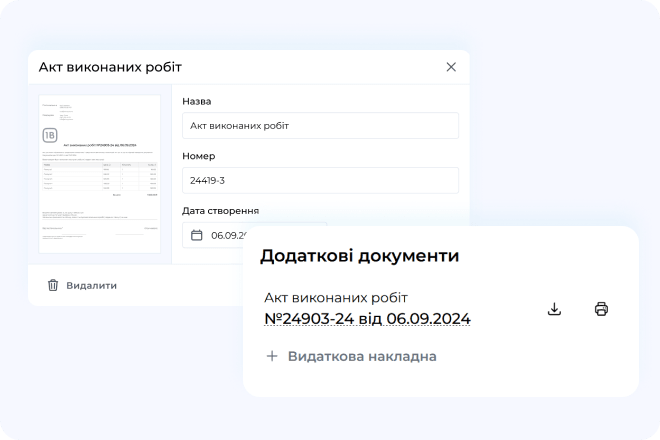Viewport: 660px width, 440px height.
Task: Close the Акт виконаних робіт dialog
Action: 451,67
